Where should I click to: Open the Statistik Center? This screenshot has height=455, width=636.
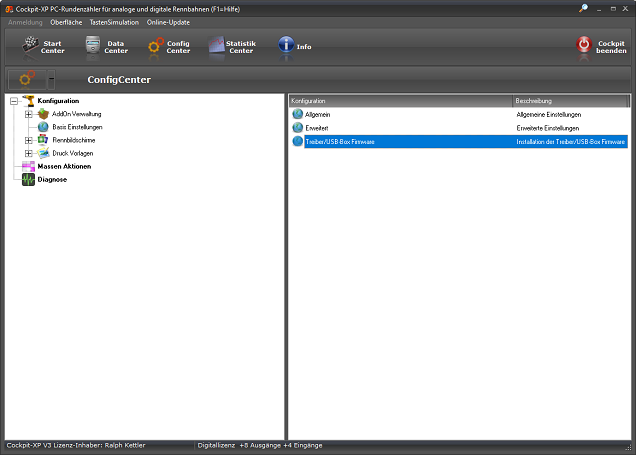[217, 46]
